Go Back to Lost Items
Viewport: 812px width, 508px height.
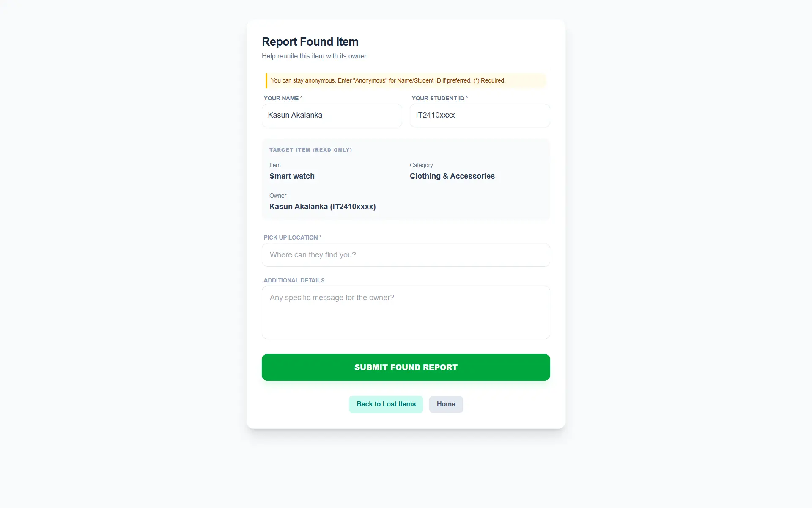pyautogui.click(x=386, y=404)
